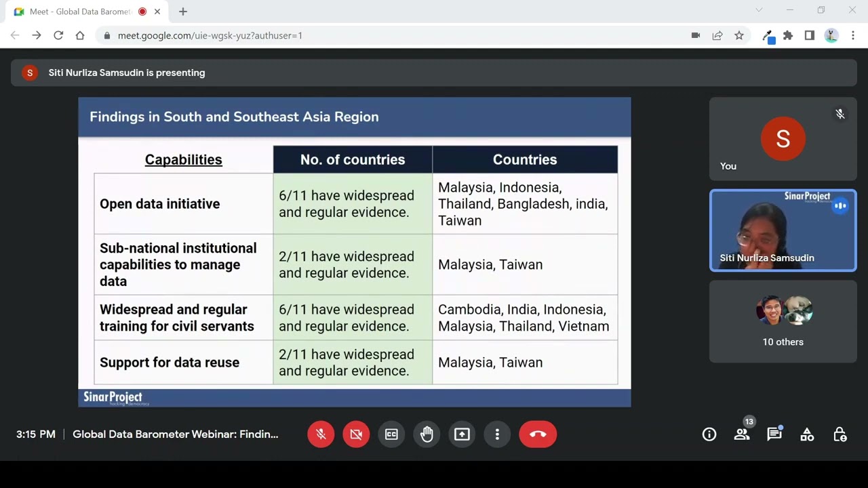This screenshot has width=868, height=488.
Task: Click the Countries column header
Action: (x=525, y=160)
